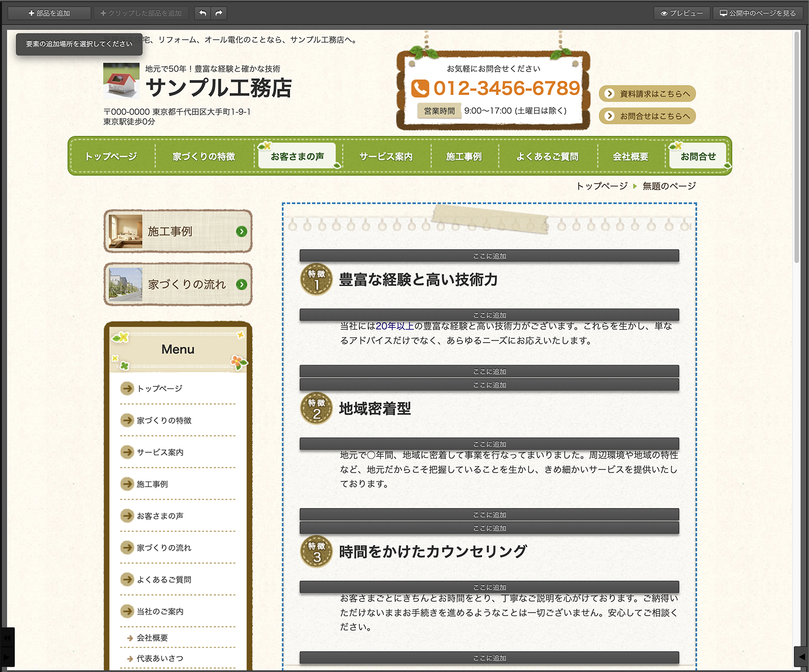Expand left side panel arrow at bottom-left
The image size is (809, 672).
tap(7, 657)
